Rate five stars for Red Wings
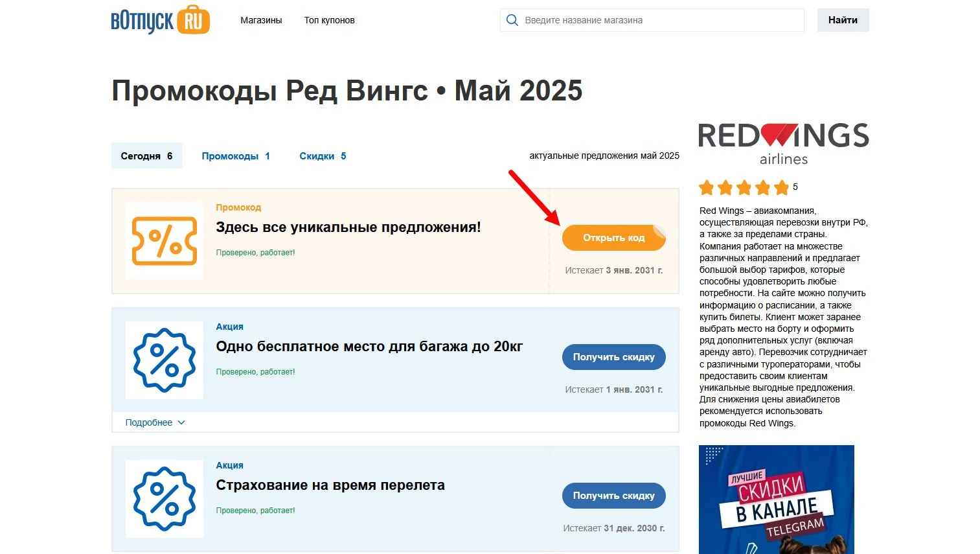This screenshot has width=980, height=554. point(745,187)
